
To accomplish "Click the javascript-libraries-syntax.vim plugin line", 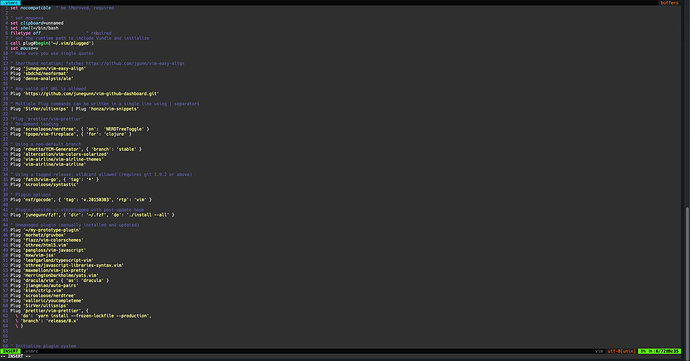I will pyautogui.click(x=67, y=265).
